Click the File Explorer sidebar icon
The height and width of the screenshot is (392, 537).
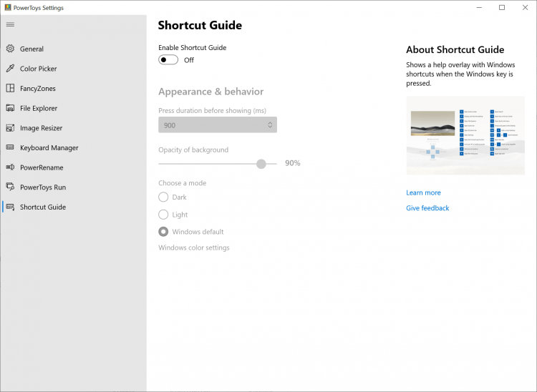click(10, 108)
